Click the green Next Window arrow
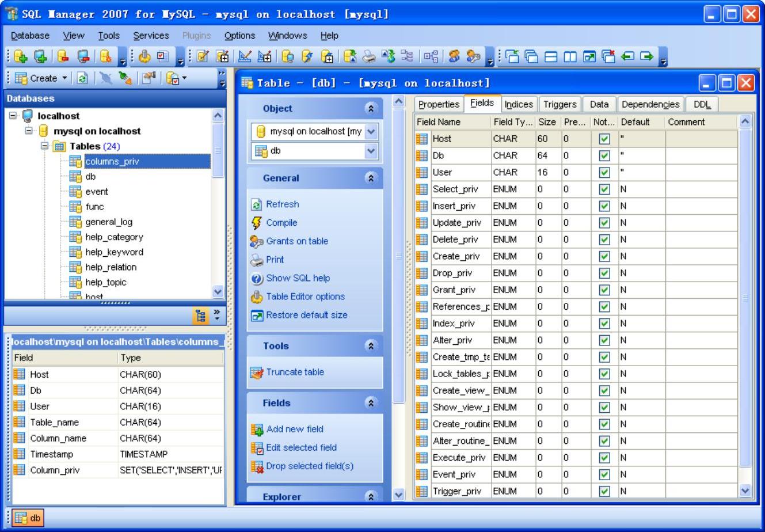This screenshot has width=765, height=532. (646, 56)
